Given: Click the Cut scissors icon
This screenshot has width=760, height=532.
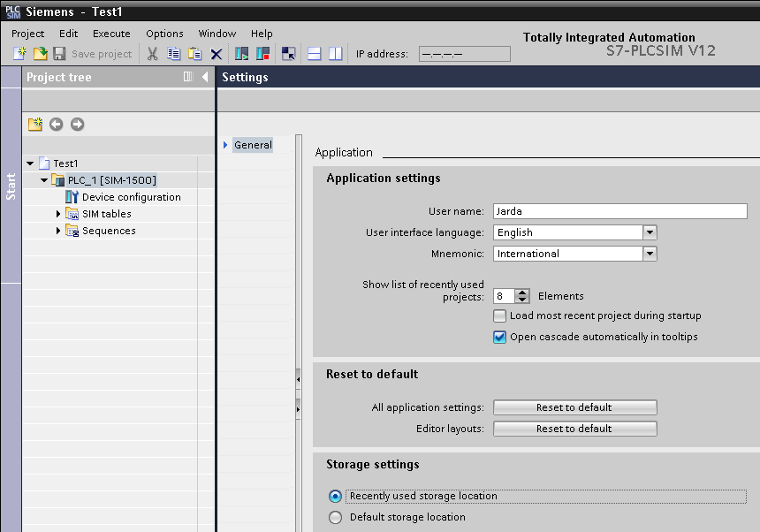Looking at the screenshot, I should tap(153, 53).
